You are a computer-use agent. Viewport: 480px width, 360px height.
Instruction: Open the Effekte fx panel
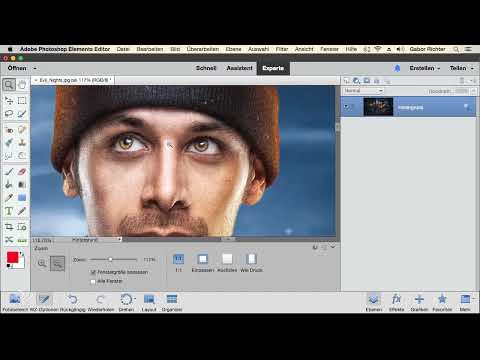pyautogui.click(x=396, y=303)
